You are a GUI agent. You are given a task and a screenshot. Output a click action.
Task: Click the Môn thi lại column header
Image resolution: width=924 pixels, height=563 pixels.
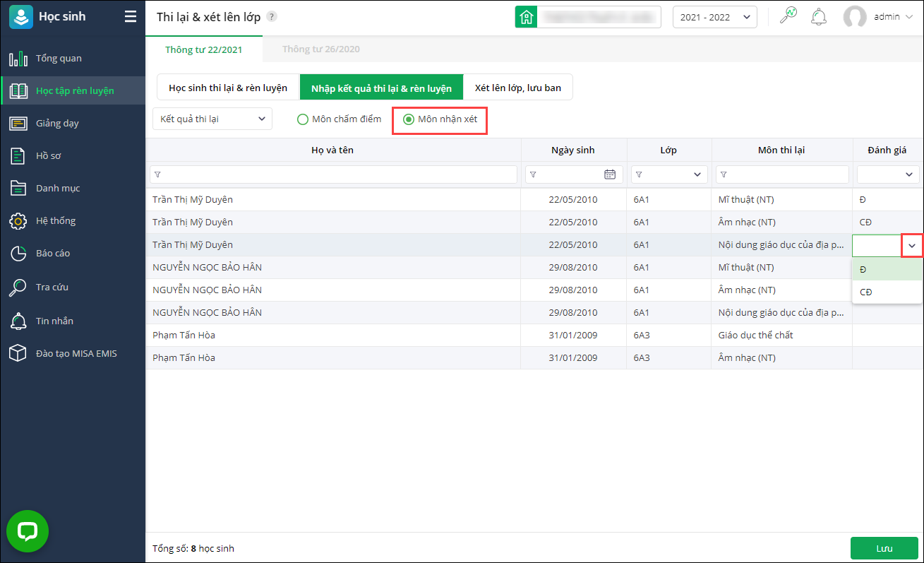click(782, 150)
